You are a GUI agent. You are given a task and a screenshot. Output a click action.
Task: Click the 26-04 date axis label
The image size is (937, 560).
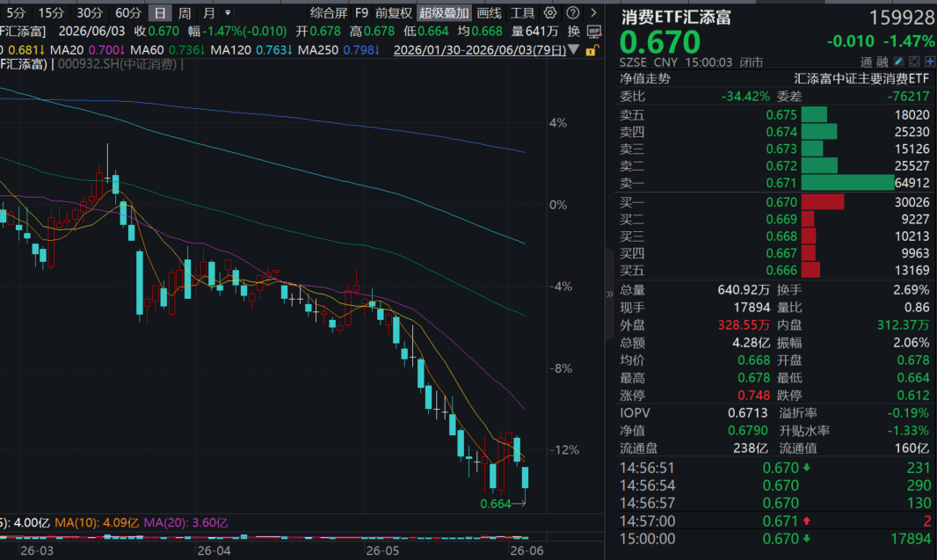point(214,550)
